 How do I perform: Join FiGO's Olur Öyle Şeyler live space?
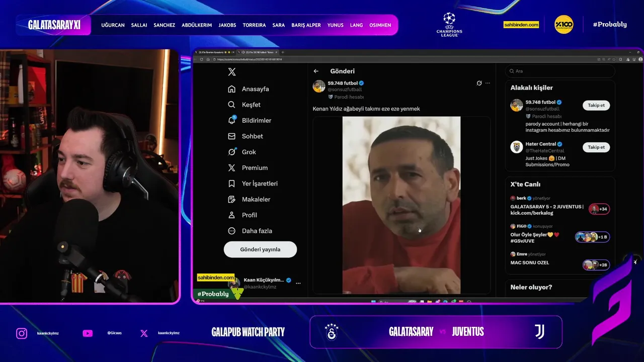click(x=535, y=237)
